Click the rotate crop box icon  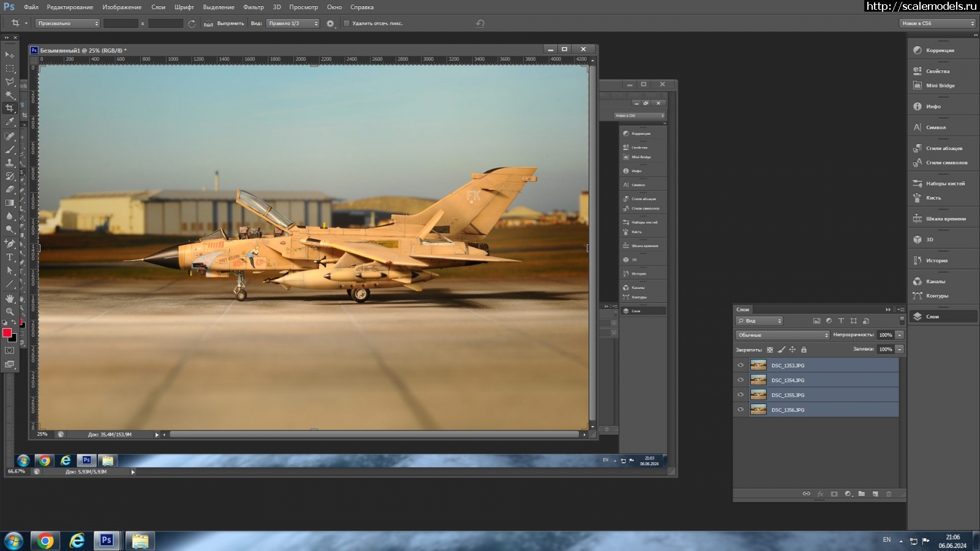pyautogui.click(x=192, y=23)
